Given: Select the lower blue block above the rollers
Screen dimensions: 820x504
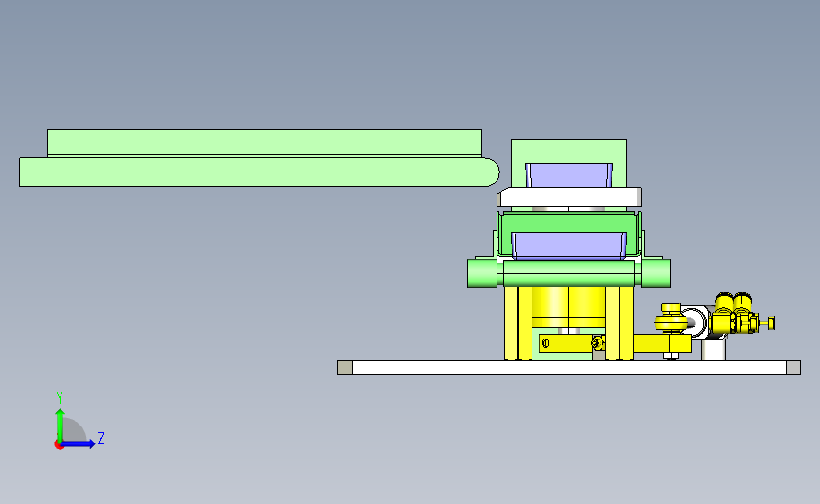Looking at the screenshot, I should (568, 246).
